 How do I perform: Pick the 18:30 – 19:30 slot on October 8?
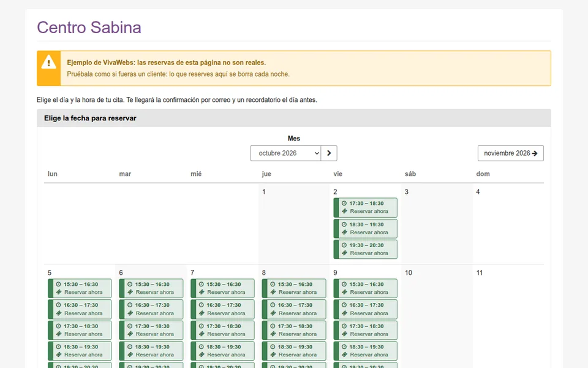[294, 351]
